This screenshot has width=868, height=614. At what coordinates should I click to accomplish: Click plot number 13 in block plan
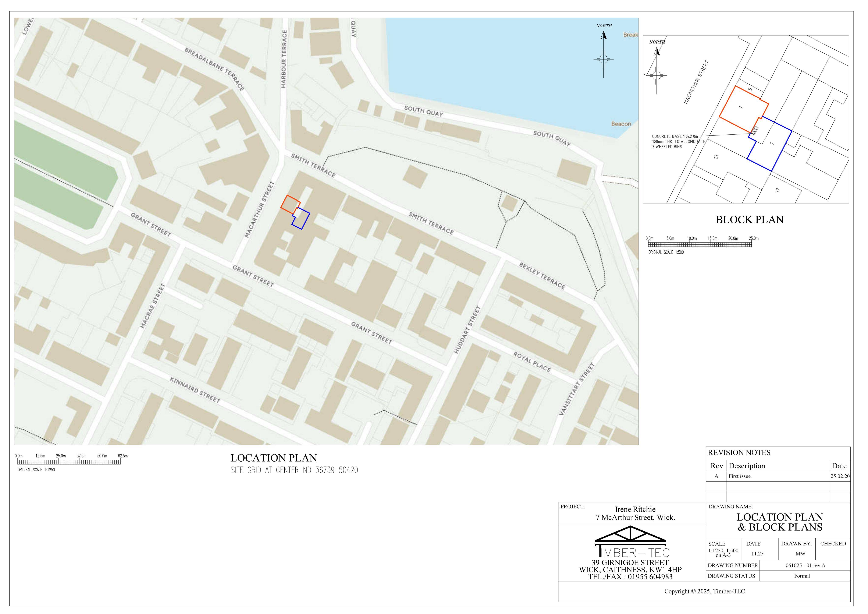click(716, 157)
